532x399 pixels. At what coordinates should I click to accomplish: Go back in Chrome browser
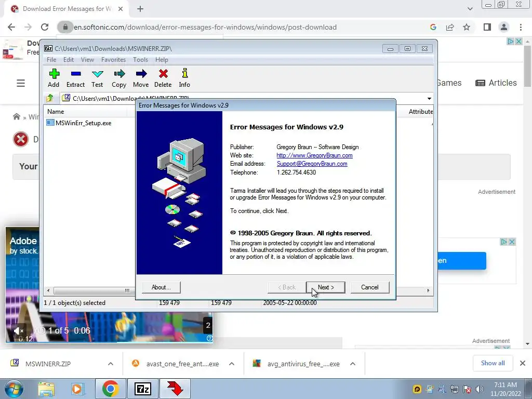pos(11,27)
